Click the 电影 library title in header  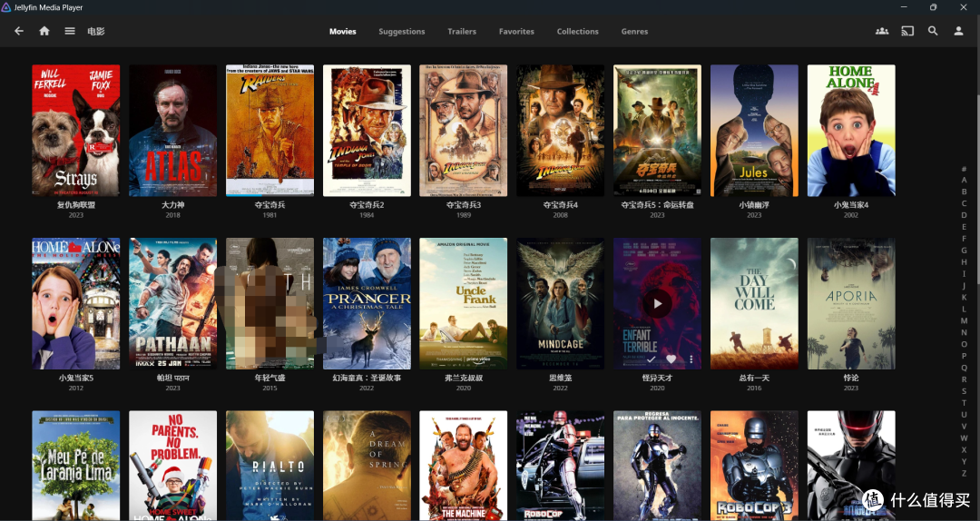(96, 31)
